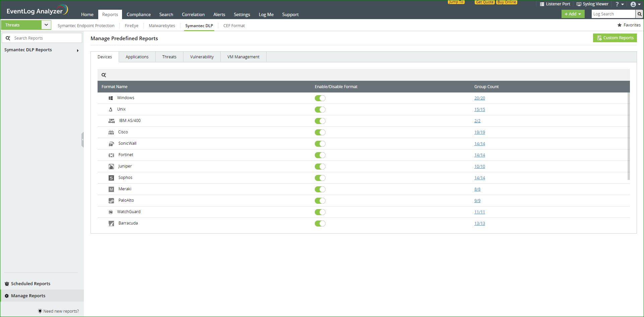This screenshot has width=644, height=317.
Task: Disable the Juniper format toggle
Action: tap(320, 167)
